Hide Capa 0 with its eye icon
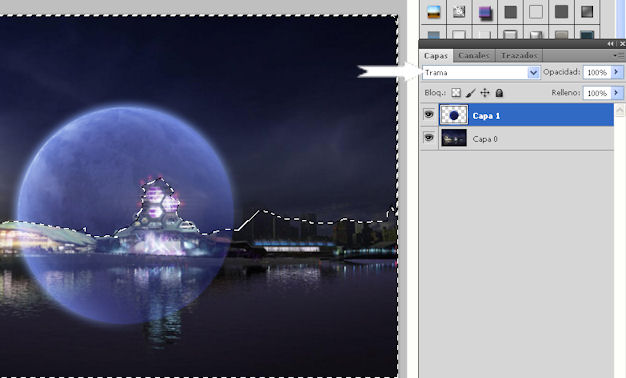The image size is (626, 378). (429, 138)
